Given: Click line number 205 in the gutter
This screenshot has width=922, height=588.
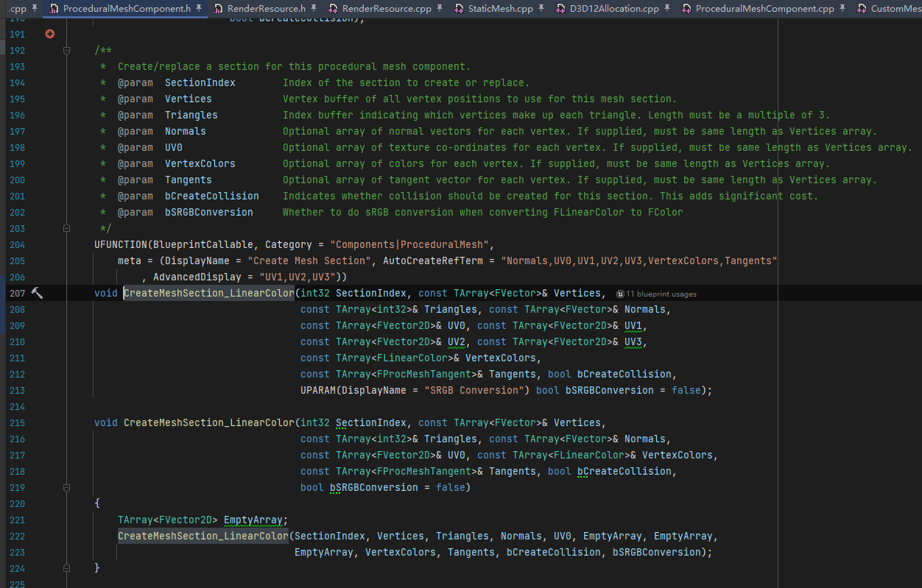Looking at the screenshot, I should pyautogui.click(x=17, y=261).
